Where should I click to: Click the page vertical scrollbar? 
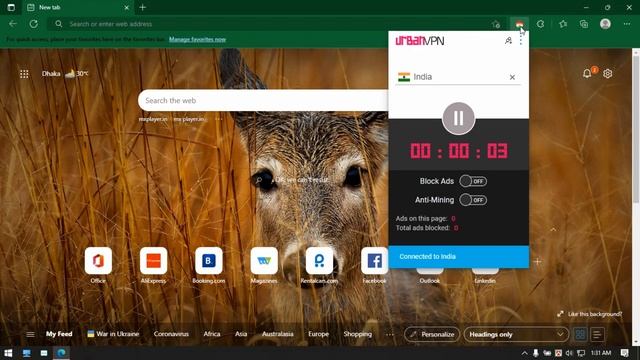[636, 129]
